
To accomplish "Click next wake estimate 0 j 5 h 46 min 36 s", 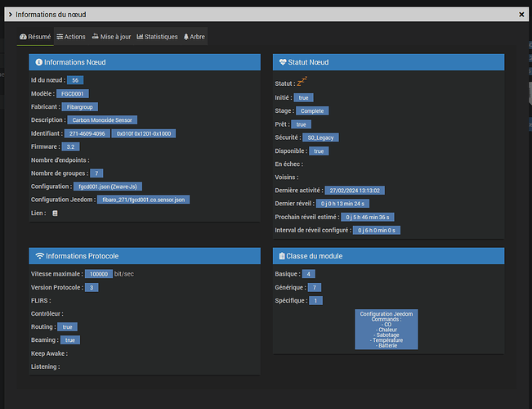I will click(368, 217).
